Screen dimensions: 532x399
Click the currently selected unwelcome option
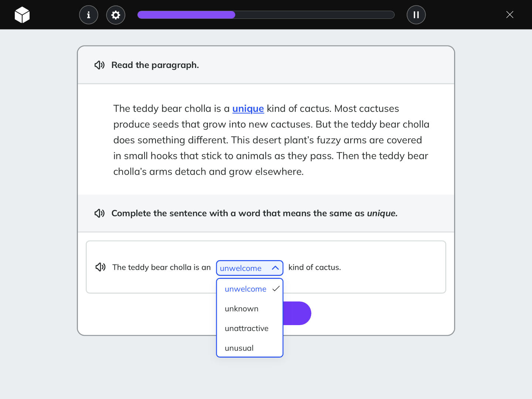(x=245, y=289)
